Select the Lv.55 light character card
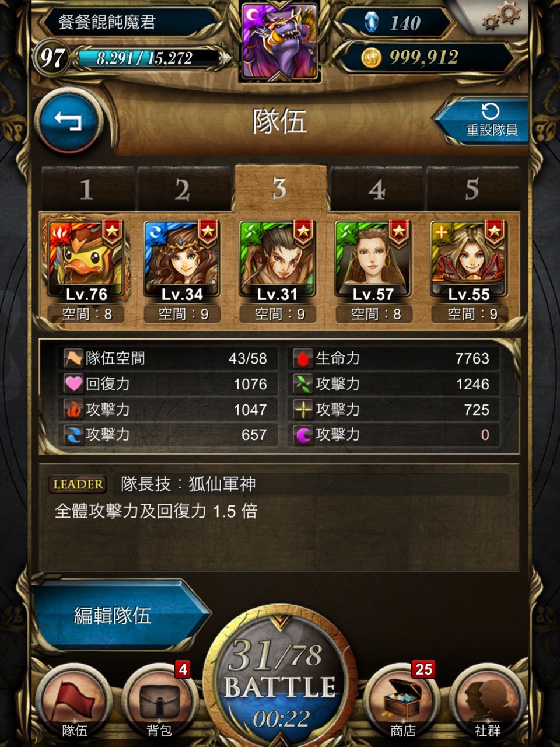The height and width of the screenshot is (747, 560). click(469, 260)
